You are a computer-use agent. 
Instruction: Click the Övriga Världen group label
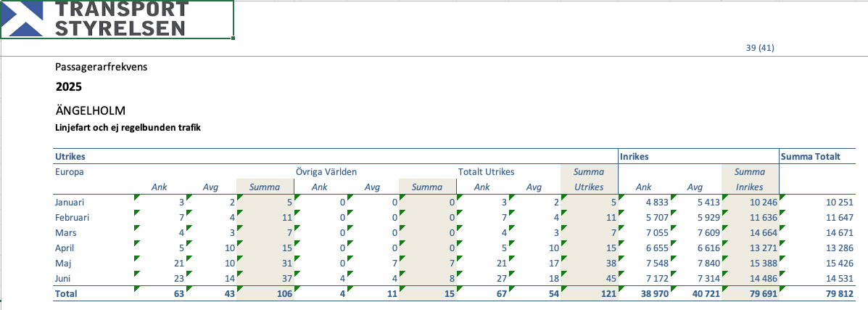(326, 172)
